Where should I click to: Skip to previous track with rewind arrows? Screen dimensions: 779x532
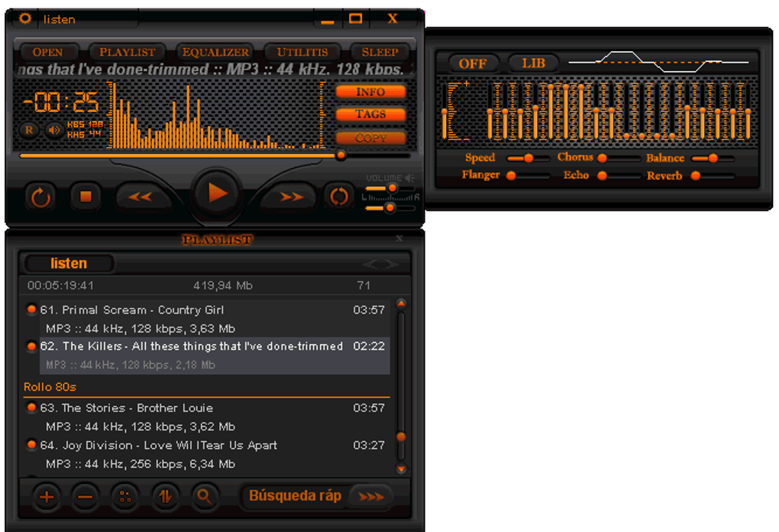pos(141,197)
